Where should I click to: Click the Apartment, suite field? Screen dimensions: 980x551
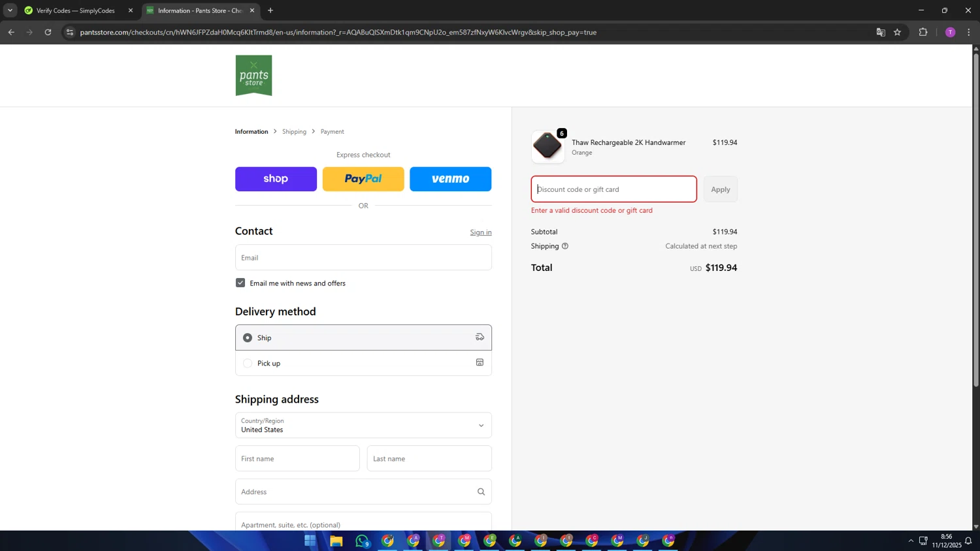coord(363,522)
